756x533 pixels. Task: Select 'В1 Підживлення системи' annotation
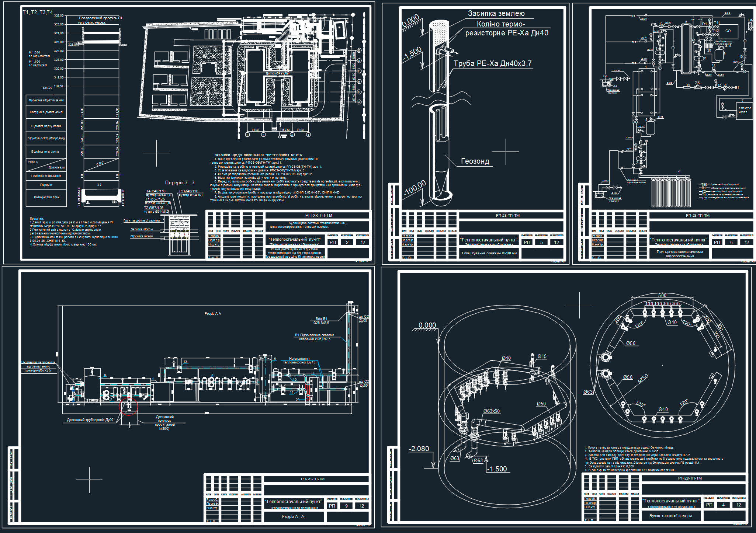(x=314, y=335)
